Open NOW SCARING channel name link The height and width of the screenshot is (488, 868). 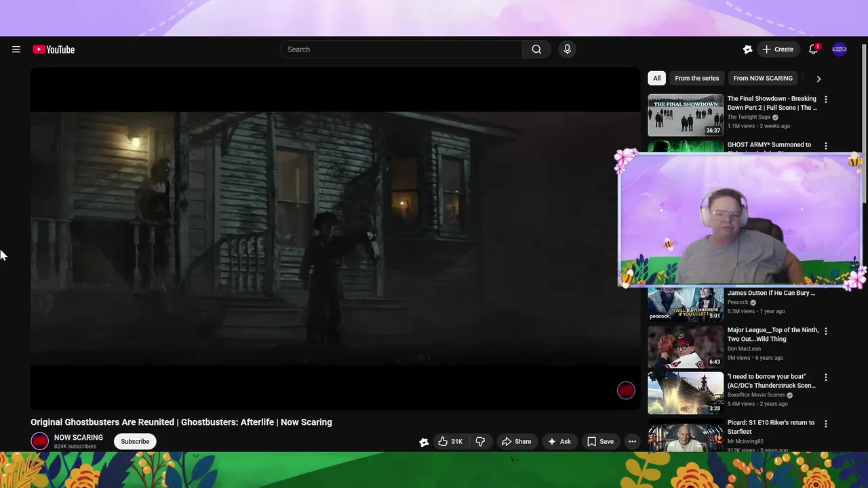79,438
